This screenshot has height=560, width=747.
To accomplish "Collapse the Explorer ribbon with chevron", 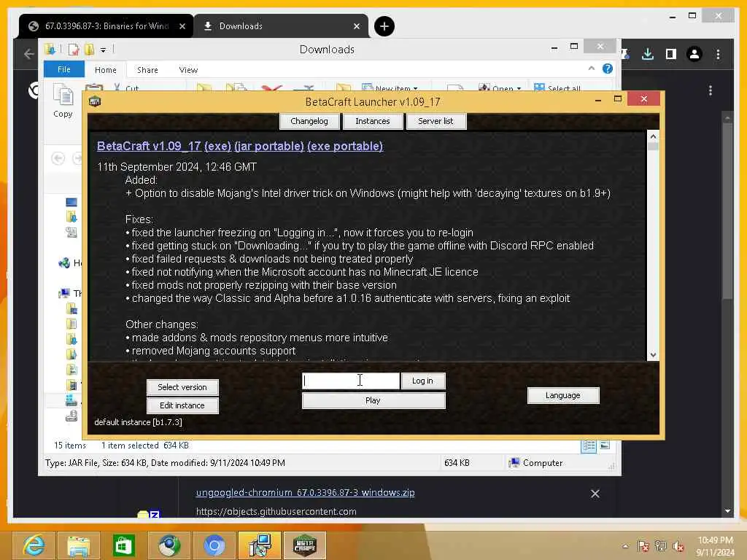I will pos(591,69).
